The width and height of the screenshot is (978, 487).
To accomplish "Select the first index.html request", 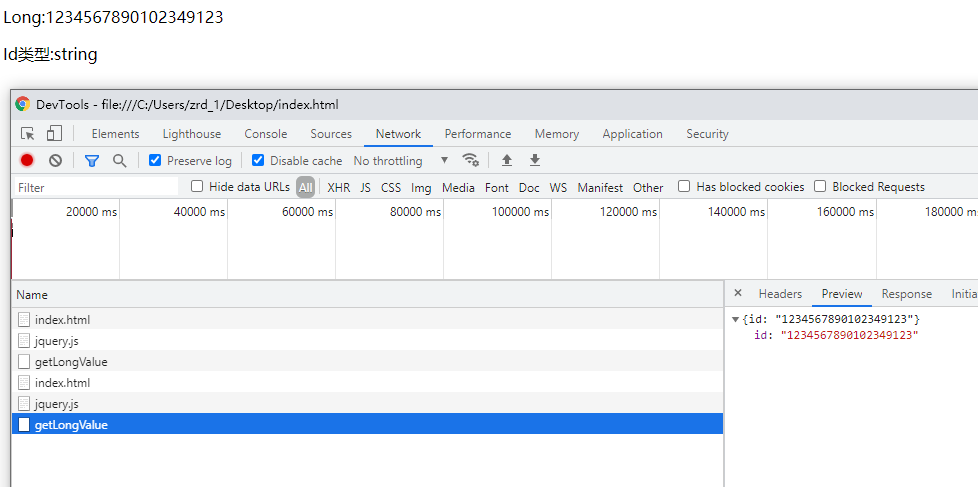I will (367, 319).
